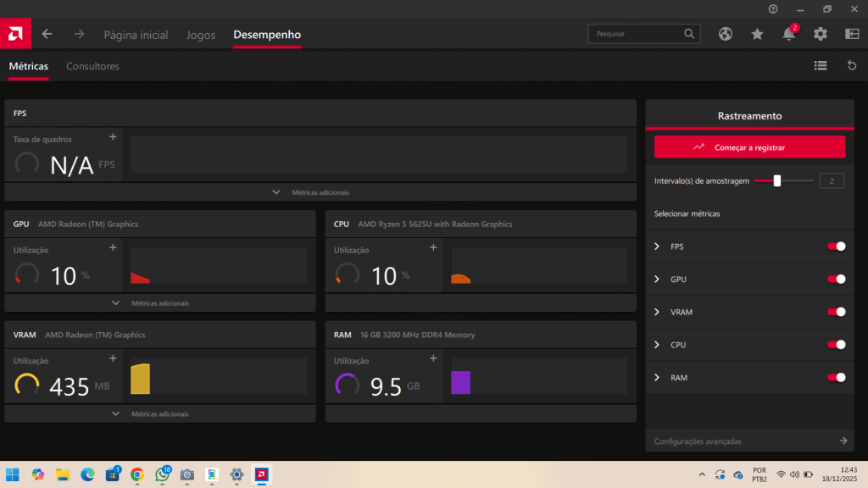
Task: Adjust the sampling interval slider handle
Action: click(777, 180)
